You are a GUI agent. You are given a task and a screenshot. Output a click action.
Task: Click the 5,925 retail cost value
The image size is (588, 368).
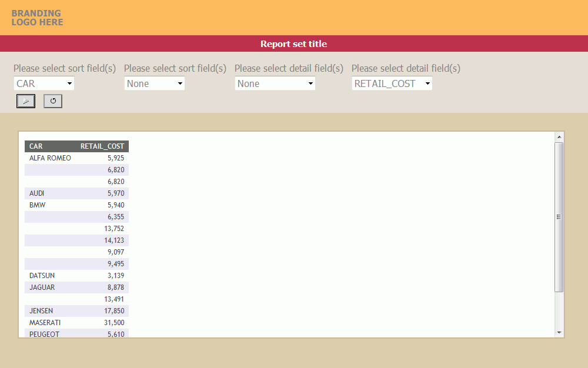(116, 158)
